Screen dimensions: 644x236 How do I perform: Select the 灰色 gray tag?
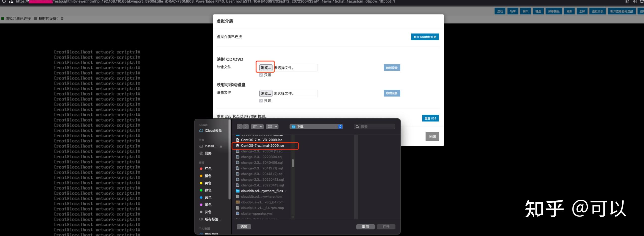coord(205,212)
